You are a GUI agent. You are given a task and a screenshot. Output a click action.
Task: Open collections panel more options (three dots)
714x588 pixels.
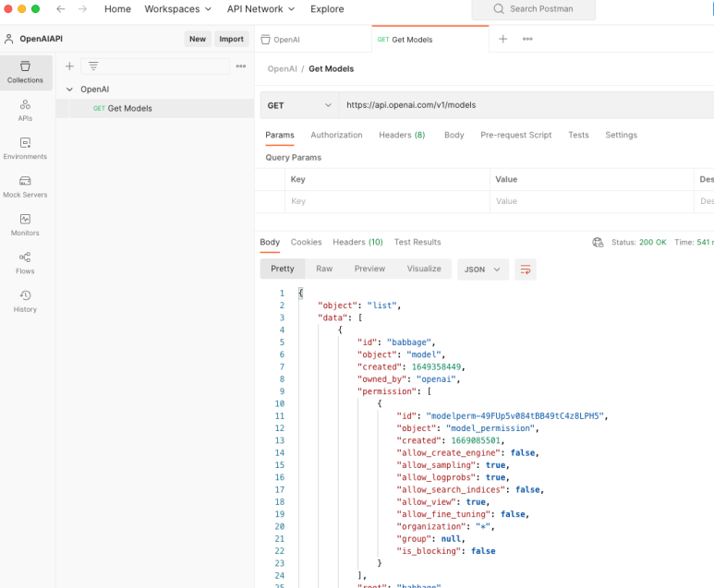pyautogui.click(x=241, y=66)
